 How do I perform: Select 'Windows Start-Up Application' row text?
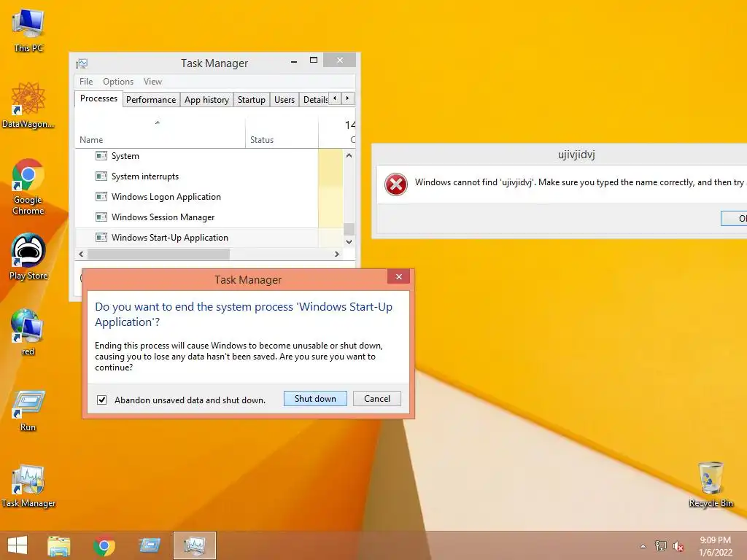(x=169, y=238)
